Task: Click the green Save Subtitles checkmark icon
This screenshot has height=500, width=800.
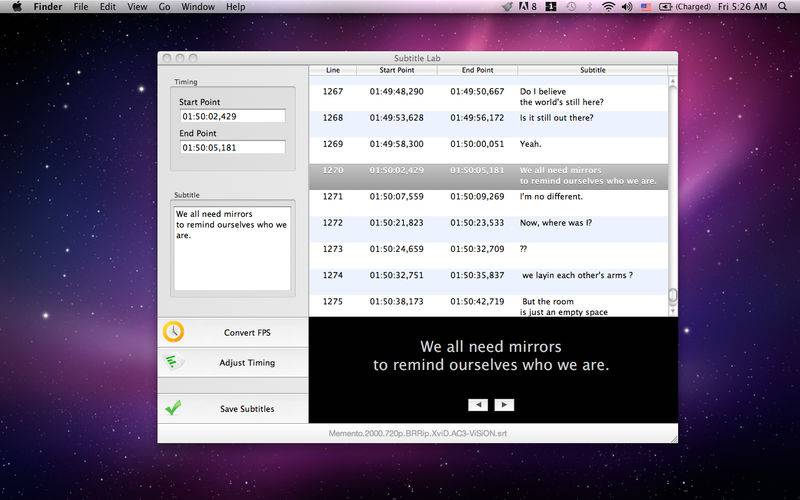Action: pyautogui.click(x=174, y=408)
